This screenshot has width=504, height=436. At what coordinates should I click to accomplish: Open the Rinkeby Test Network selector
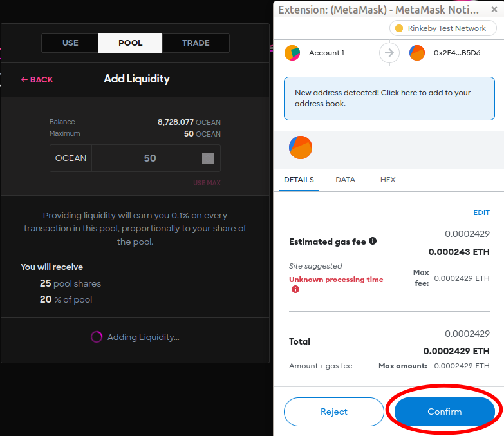pos(443,28)
